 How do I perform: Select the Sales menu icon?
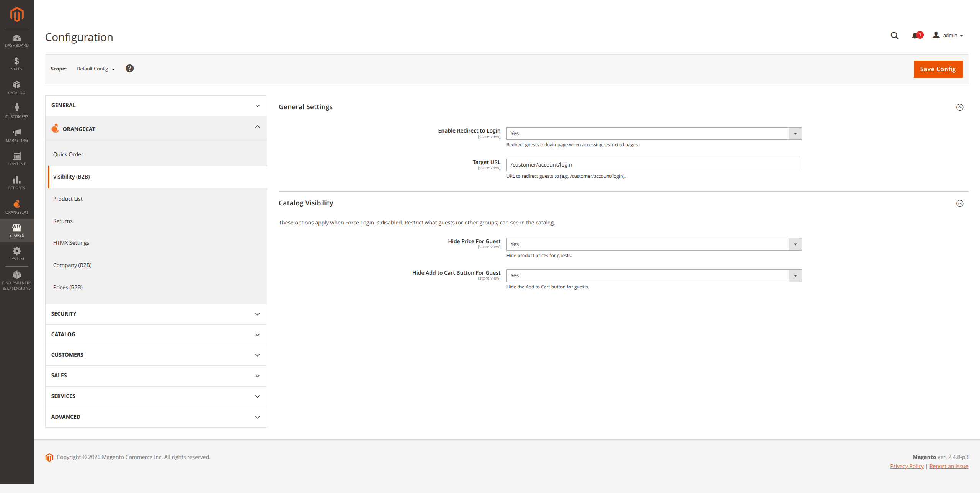pyautogui.click(x=16, y=62)
